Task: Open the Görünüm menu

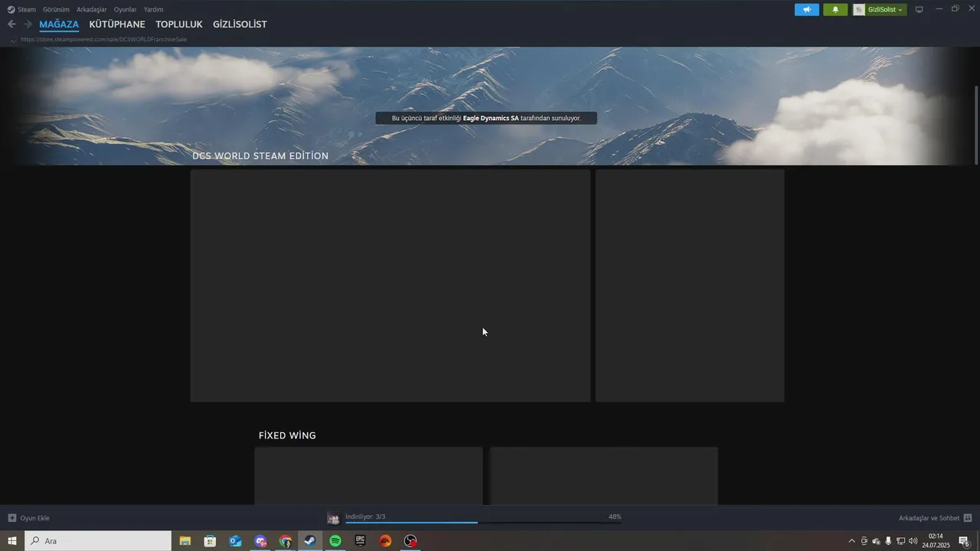Action: pos(56,9)
